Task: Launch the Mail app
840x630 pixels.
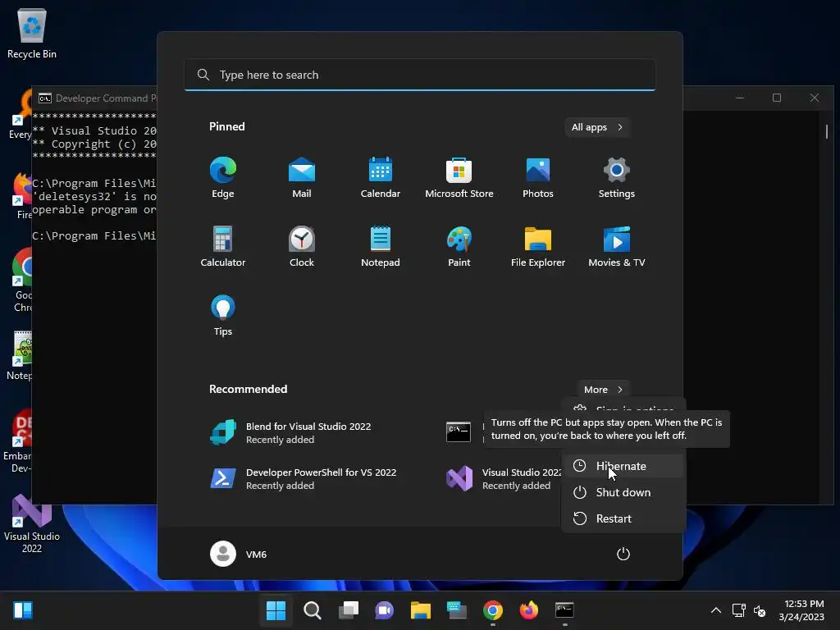Action: point(302,177)
